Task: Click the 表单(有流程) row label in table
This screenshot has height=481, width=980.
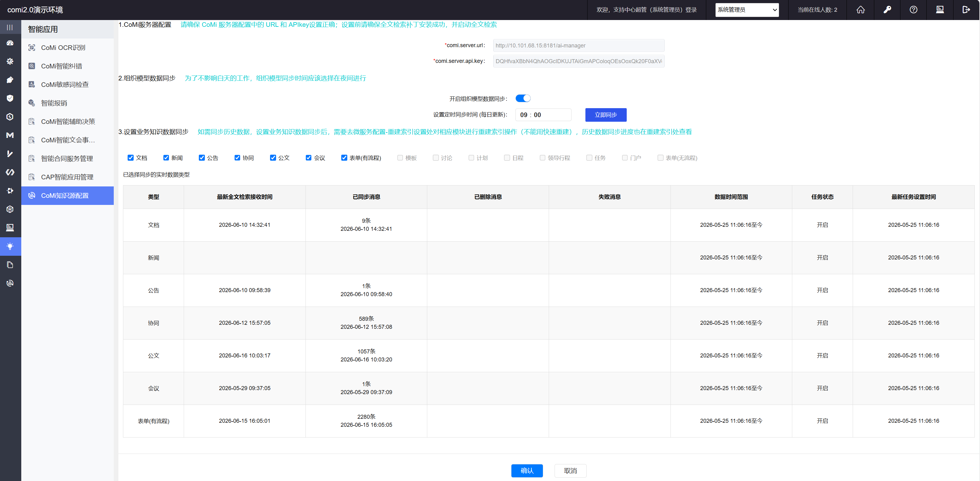Action: pyautogui.click(x=153, y=421)
